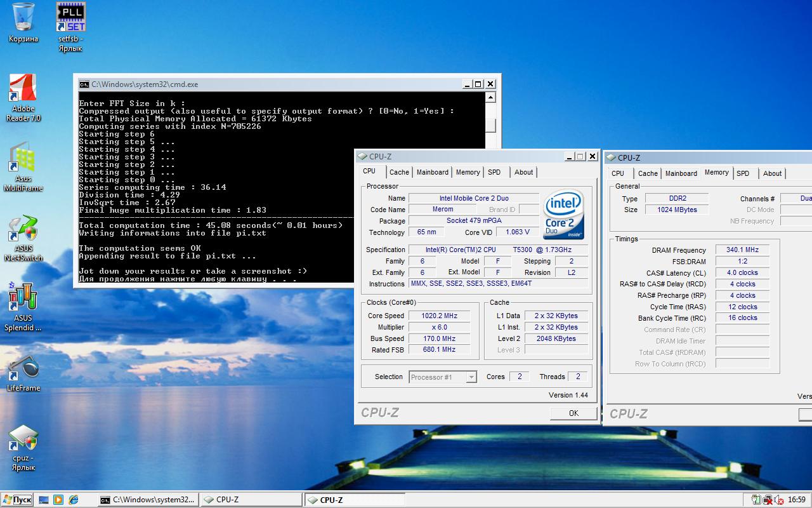Click the front CPU-Z title bar icon

tap(362, 156)
